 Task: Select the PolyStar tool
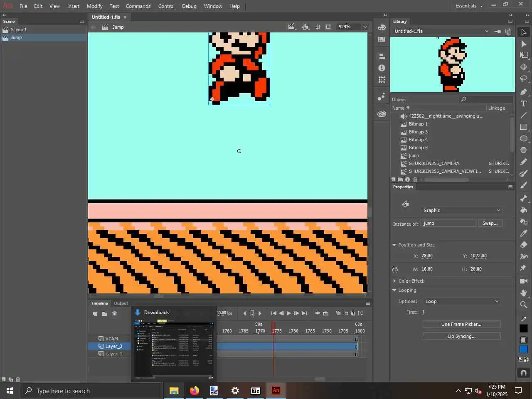point(524,150)
